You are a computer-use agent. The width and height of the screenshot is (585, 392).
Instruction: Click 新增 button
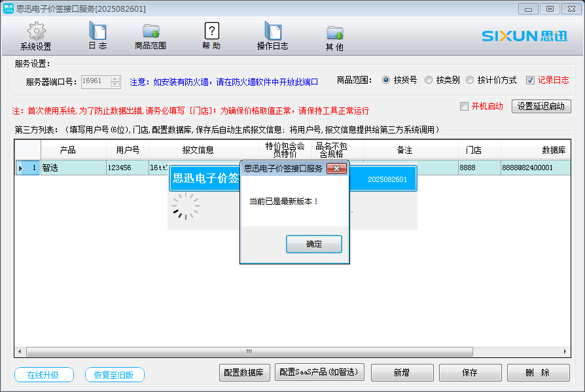pyautogui.click(x=402, y=372)
